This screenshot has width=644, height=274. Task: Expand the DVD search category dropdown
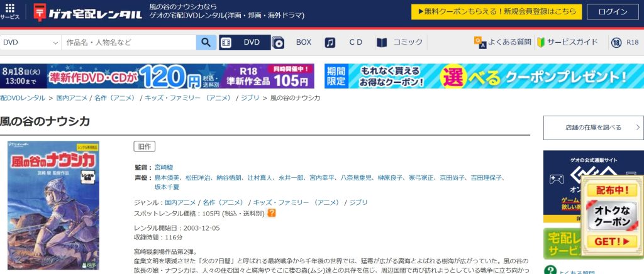click(31, 42)
